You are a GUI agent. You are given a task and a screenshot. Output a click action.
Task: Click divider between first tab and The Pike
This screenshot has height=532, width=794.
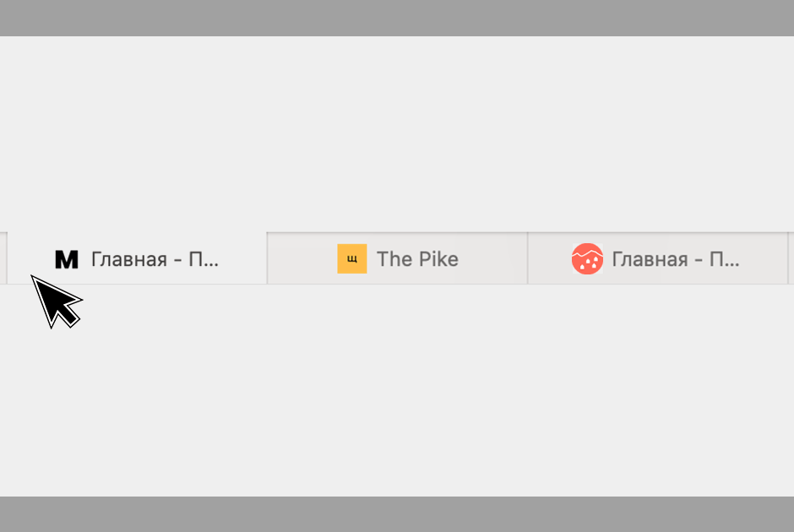pos(267,258)
